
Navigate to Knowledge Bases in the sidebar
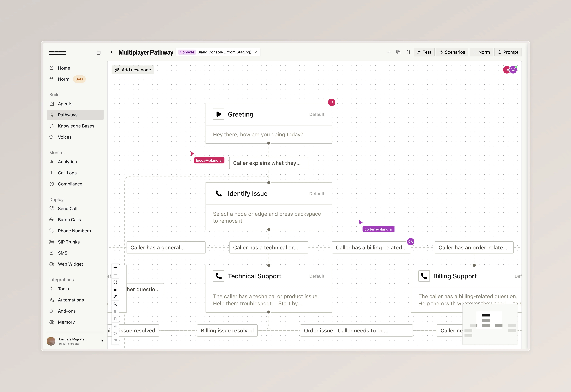point(76,126)
